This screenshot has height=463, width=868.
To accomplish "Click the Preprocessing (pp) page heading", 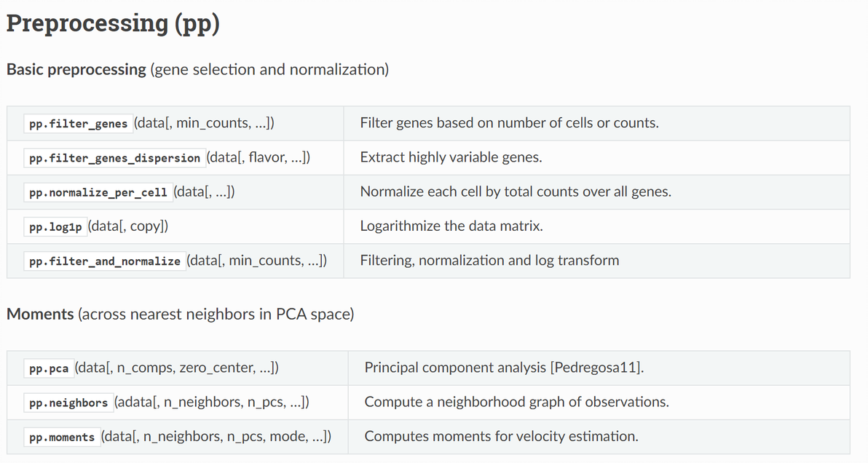I will 113,23.
